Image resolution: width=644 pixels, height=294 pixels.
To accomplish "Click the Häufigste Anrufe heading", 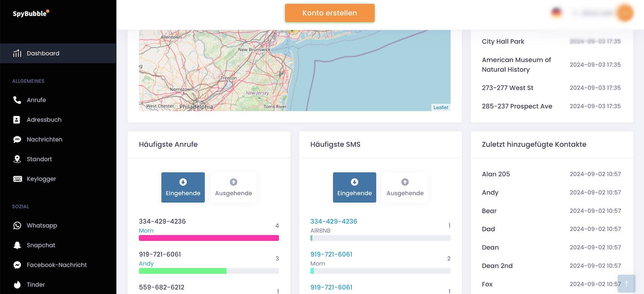I will pos(168,144).
